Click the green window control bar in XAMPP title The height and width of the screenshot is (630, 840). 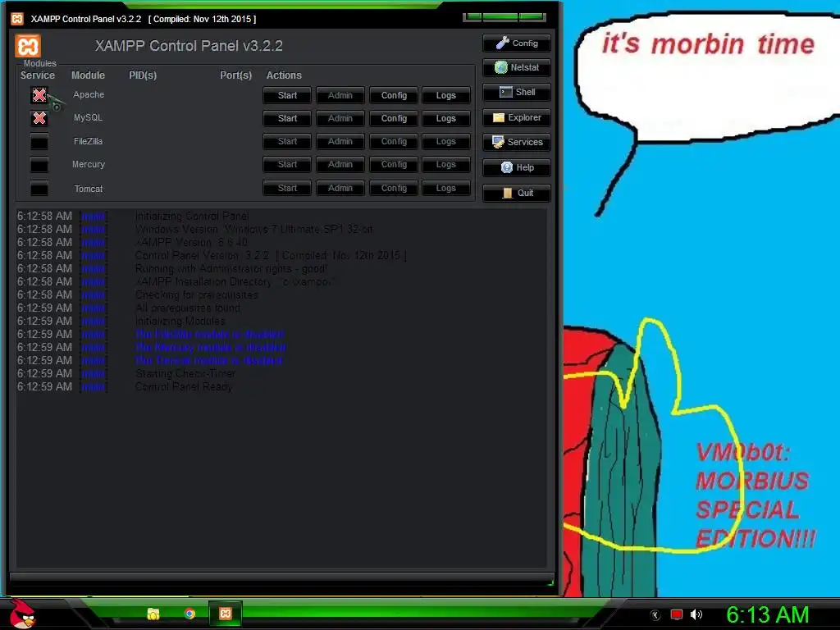(x=504, y=16)
